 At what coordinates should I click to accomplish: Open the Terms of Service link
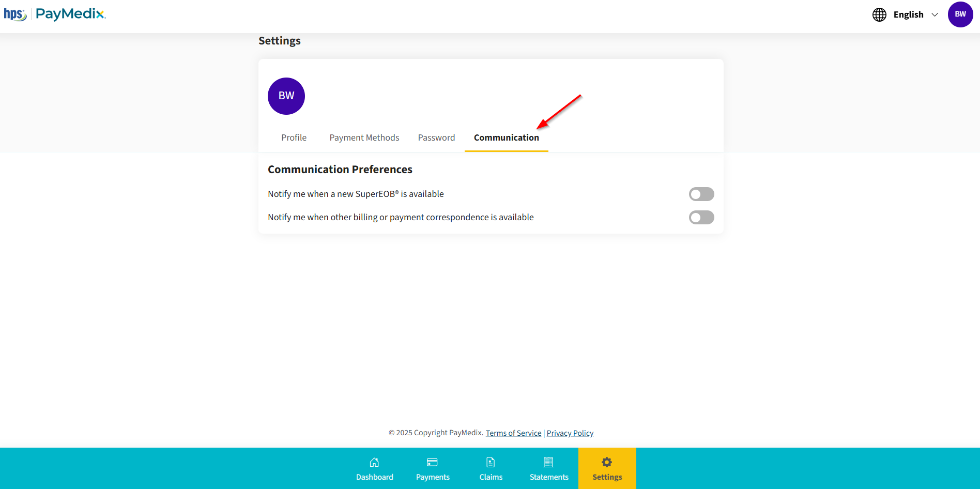tap(514, 433)
